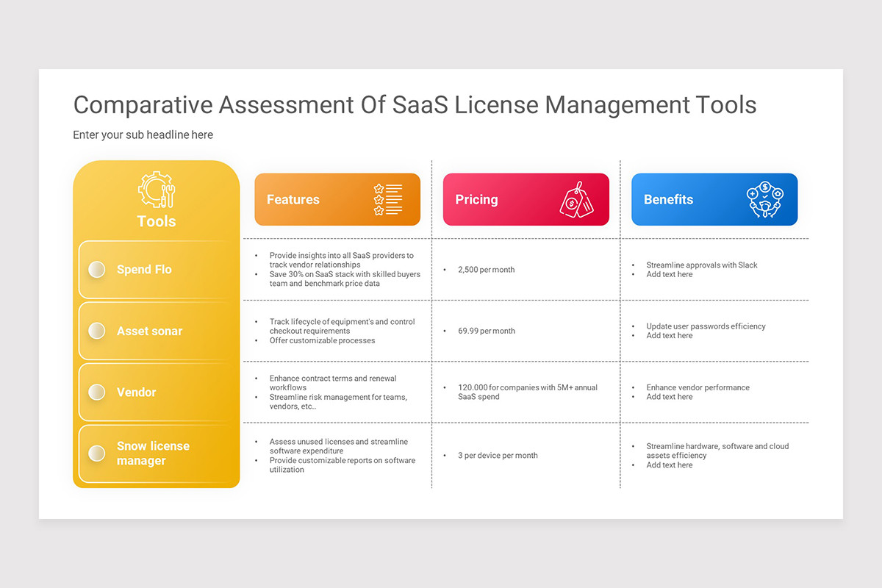Screen dimensions: 882x588
Task: Click the coin cluster icon beside Benefits text
Action: tap(765, 199)
